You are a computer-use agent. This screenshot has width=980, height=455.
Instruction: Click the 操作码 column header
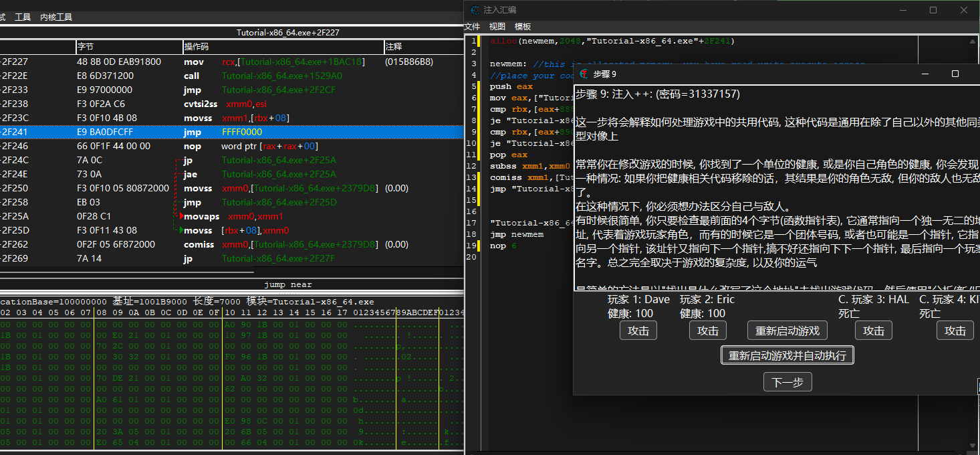pos(196,47)
